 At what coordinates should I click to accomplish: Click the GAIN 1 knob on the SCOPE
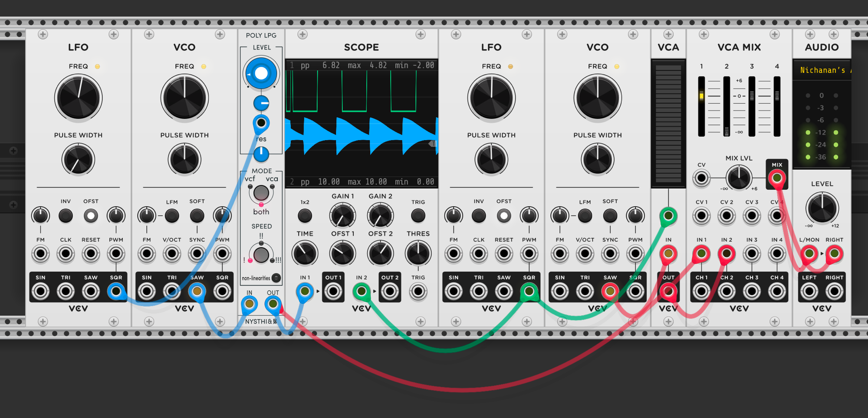tap(342, 215)
